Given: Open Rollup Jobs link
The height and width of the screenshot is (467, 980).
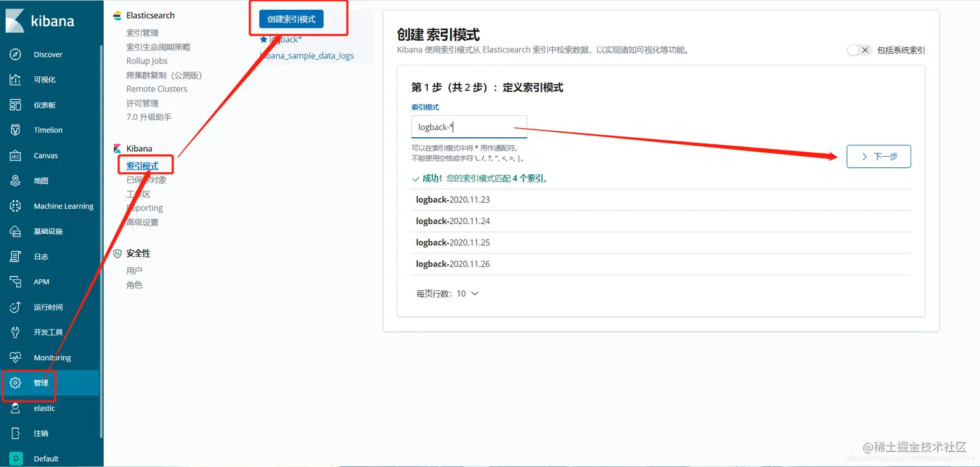Looking at the screenshot, I should [x=147, y=61].
